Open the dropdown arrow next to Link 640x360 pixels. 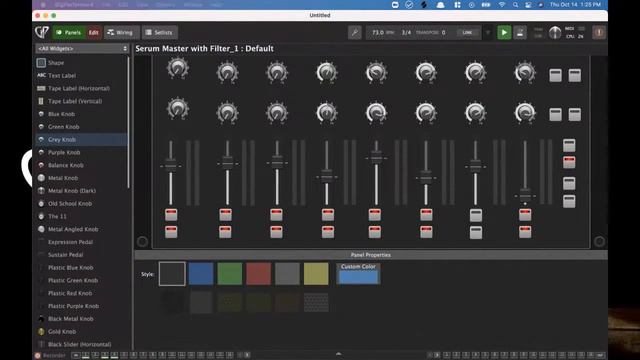[x=488, y=32]
